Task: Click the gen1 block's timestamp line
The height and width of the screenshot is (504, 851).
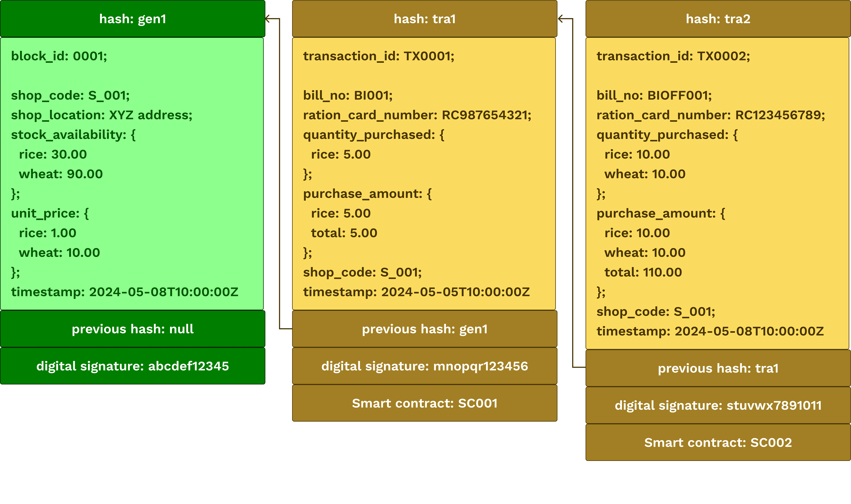Action: 125,292
